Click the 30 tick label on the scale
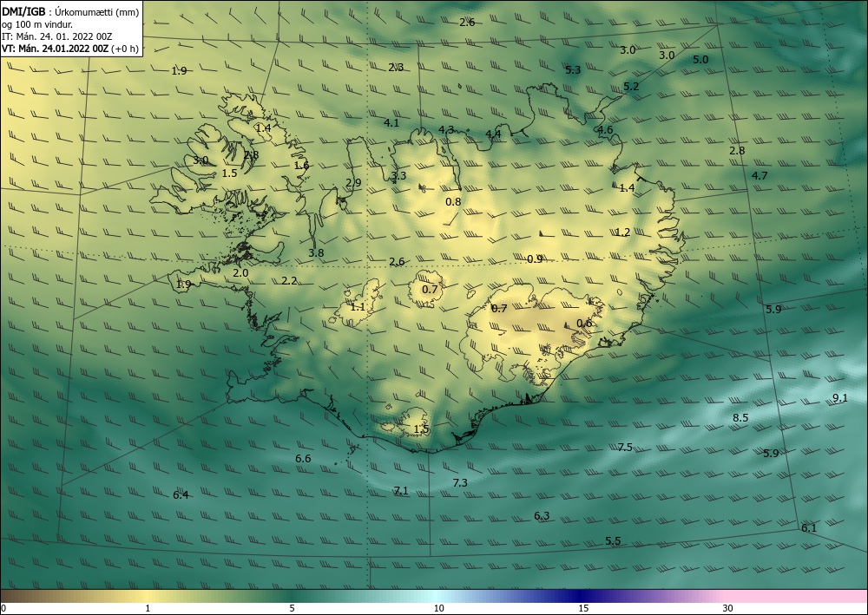The height and width of the screenshot is (615, 868). click(728, 609)
